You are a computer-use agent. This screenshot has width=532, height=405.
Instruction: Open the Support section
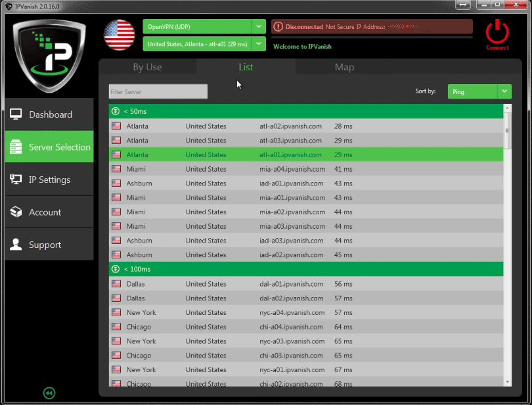49,245
